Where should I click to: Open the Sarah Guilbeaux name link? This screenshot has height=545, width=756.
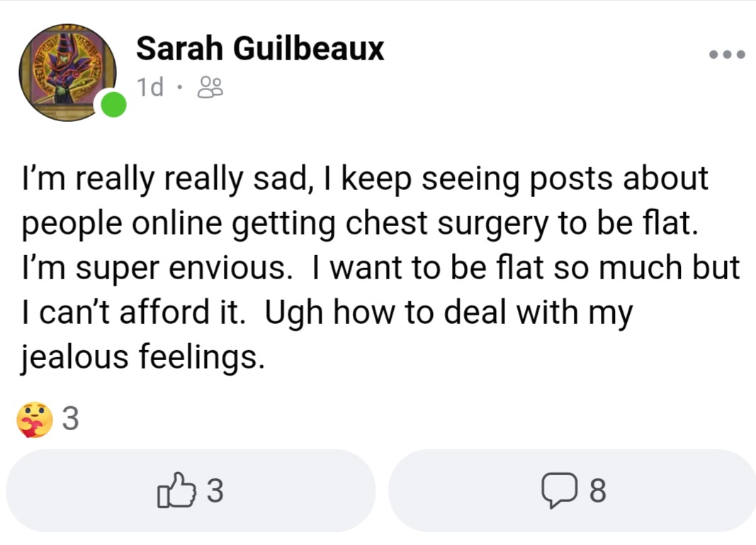click(260, 49)
